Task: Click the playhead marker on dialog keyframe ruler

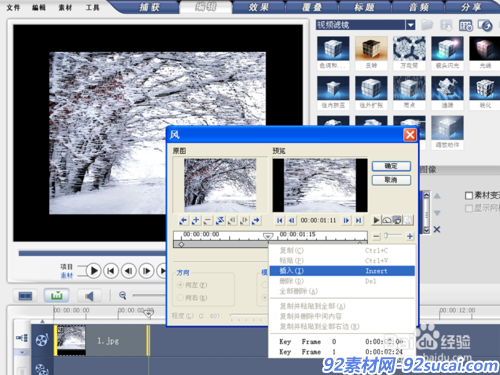Action: pos(268,236)
